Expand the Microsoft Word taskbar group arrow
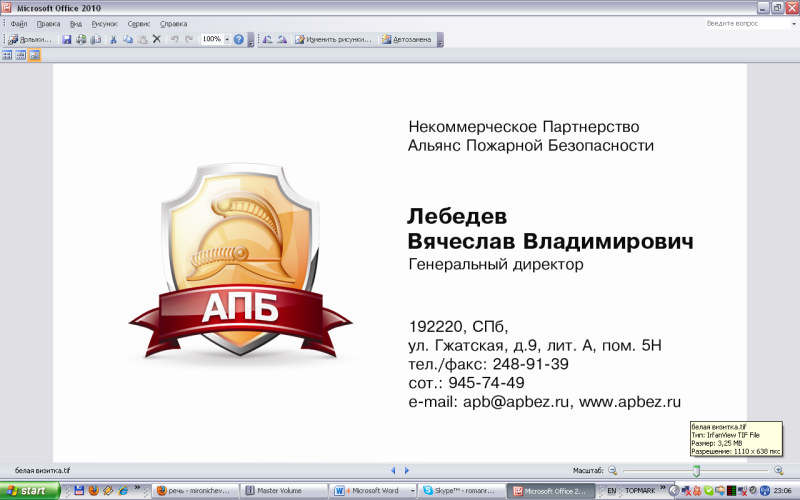 pyautogui.click(x=413, y=491)
